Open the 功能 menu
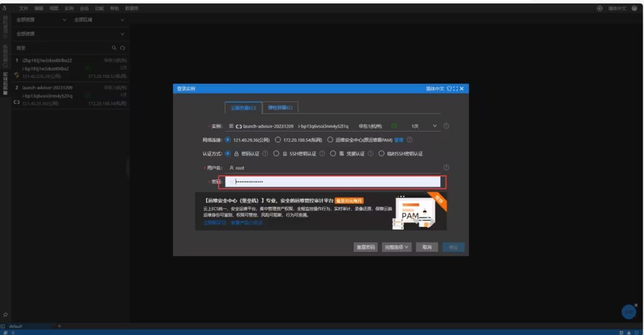The image size is (644, 335). click(x=99, y=8)
